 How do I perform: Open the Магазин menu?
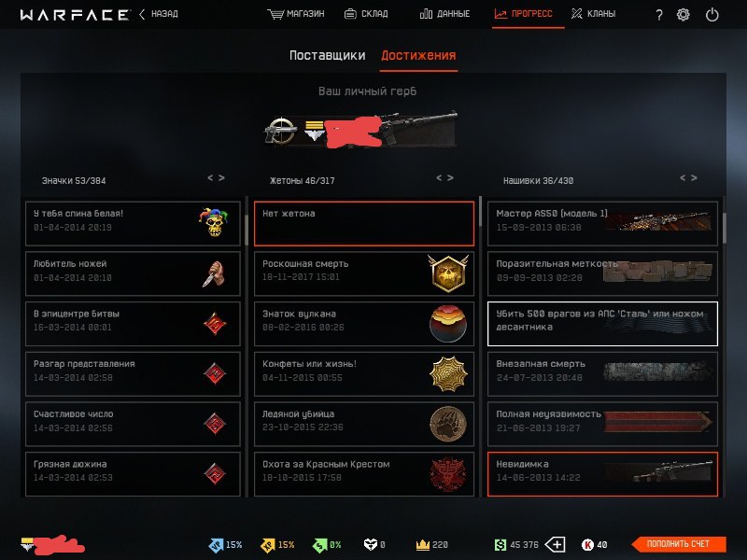coord(296,14)
